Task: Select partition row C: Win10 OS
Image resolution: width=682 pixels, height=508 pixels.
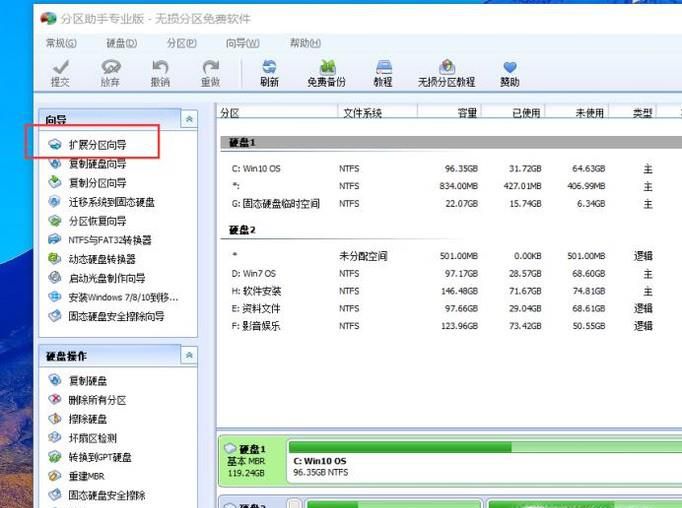Action: (451, 168)
